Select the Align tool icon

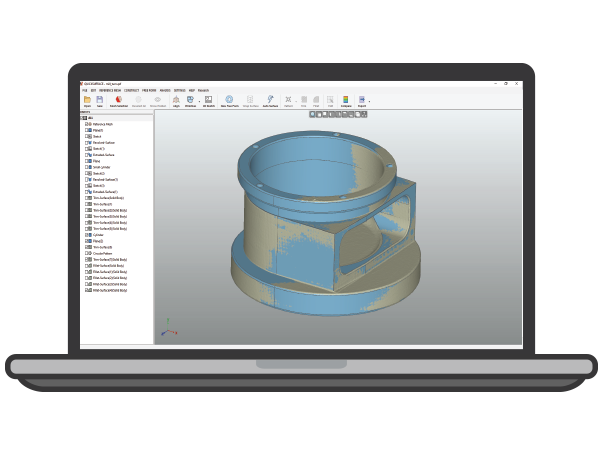[x=176, y=100]
